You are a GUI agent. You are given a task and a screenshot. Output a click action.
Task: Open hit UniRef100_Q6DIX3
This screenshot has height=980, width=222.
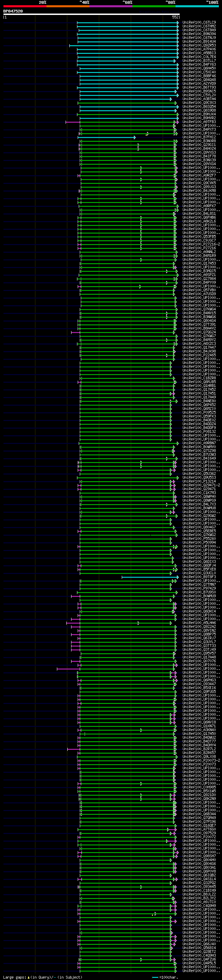pyautogui.click(x=199, y=561)
